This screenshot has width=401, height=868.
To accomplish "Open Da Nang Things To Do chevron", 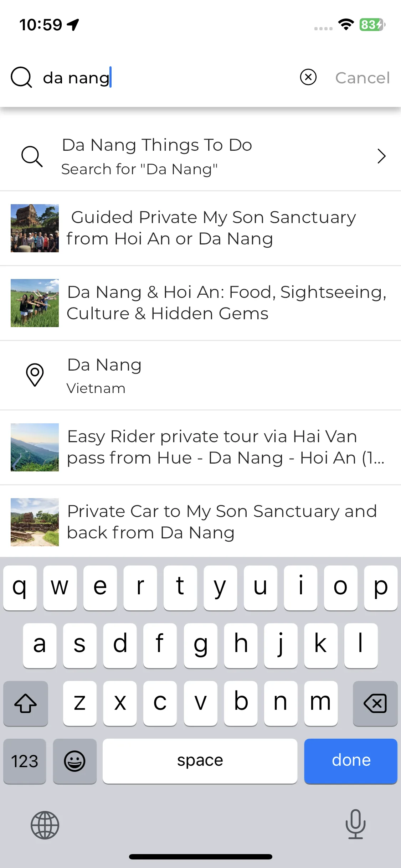I will click(x=381, y=156).
